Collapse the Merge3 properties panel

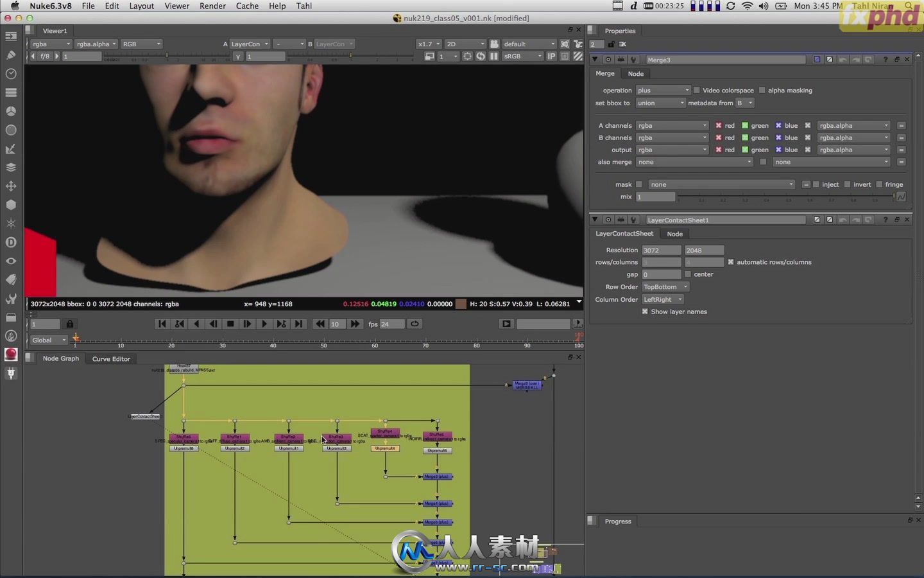point(595,60)
